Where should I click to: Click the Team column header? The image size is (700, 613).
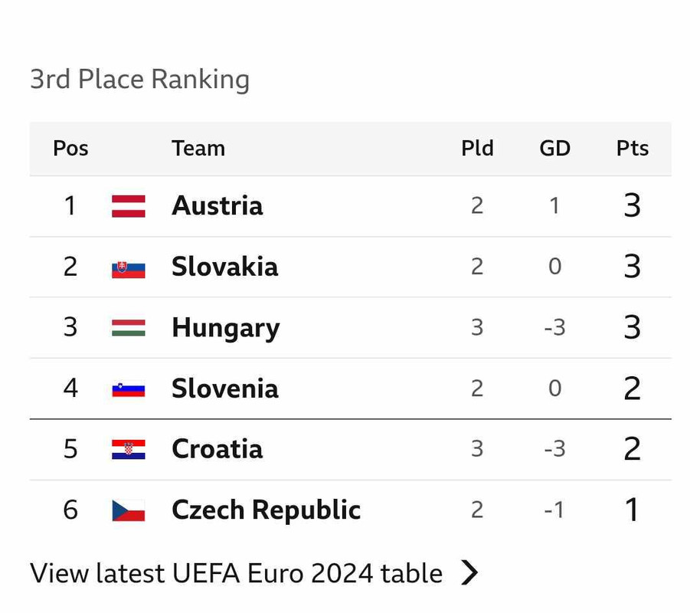click(x=198, y=148)
